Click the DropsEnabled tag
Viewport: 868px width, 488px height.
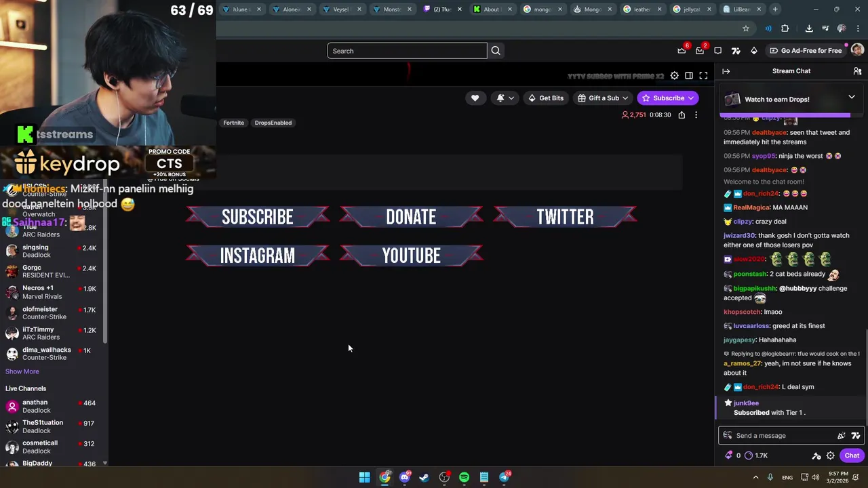(273, 123)
